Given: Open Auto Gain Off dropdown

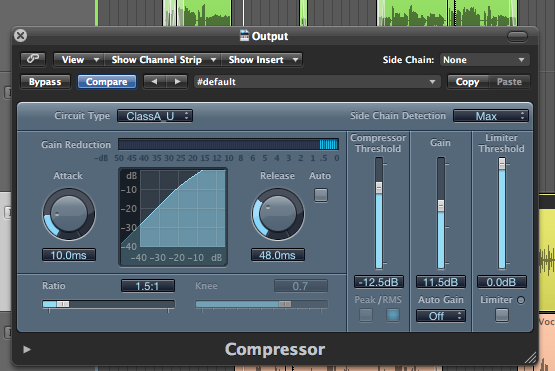Looking at the screenshot, I should coord(441,316).
